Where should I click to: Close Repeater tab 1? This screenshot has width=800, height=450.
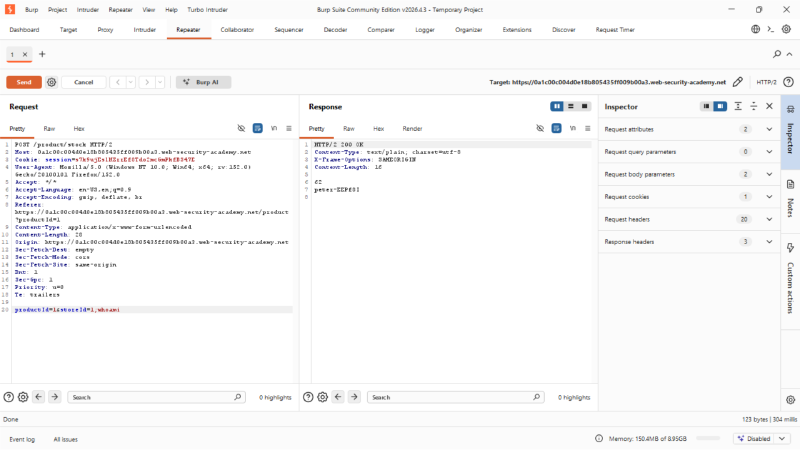point(24,54)
